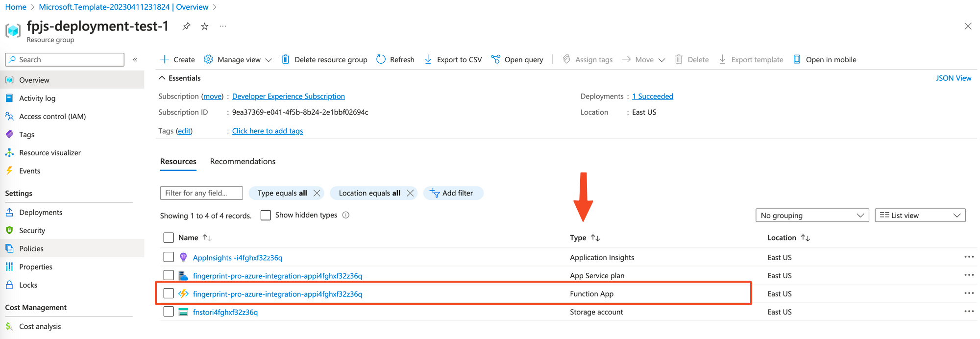The height and width of the screenshot is (339, 980).
Task: Open Policies in the sidebar
Action: pos(72,248)
